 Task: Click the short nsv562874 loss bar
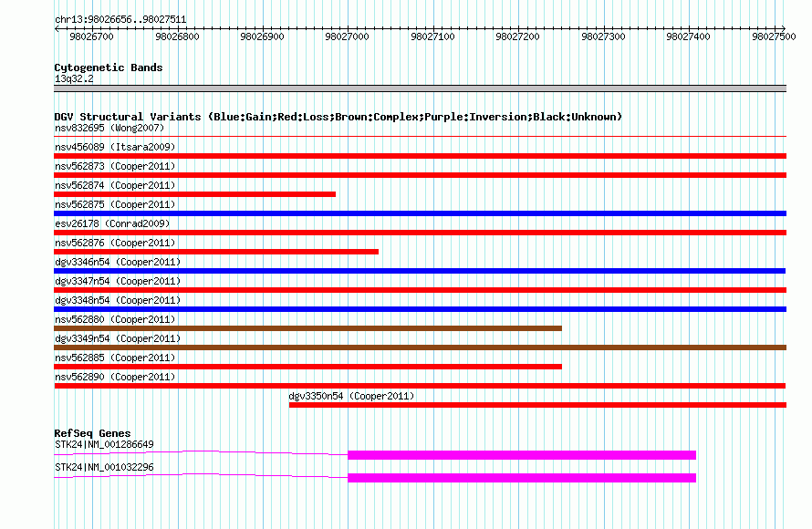(x=194, y=194)
